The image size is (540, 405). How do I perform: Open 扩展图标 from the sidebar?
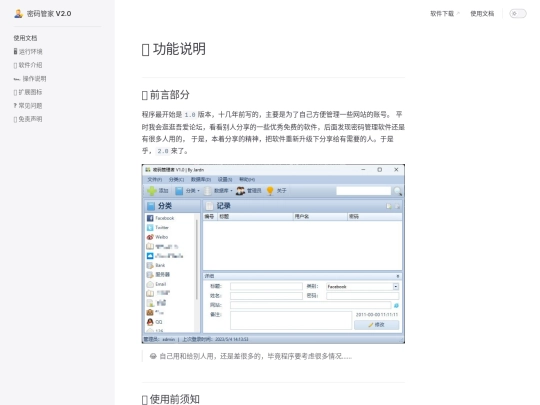tap(28, 92)
